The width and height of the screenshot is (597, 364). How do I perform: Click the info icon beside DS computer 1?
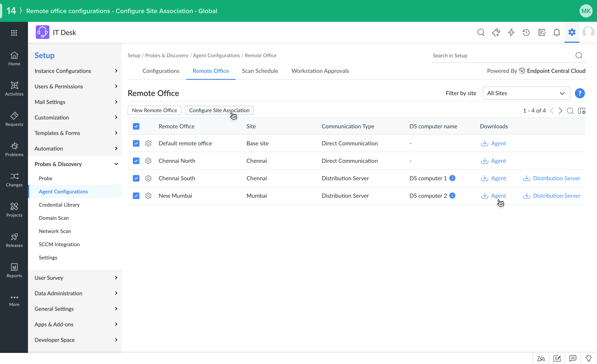[452, 178]
